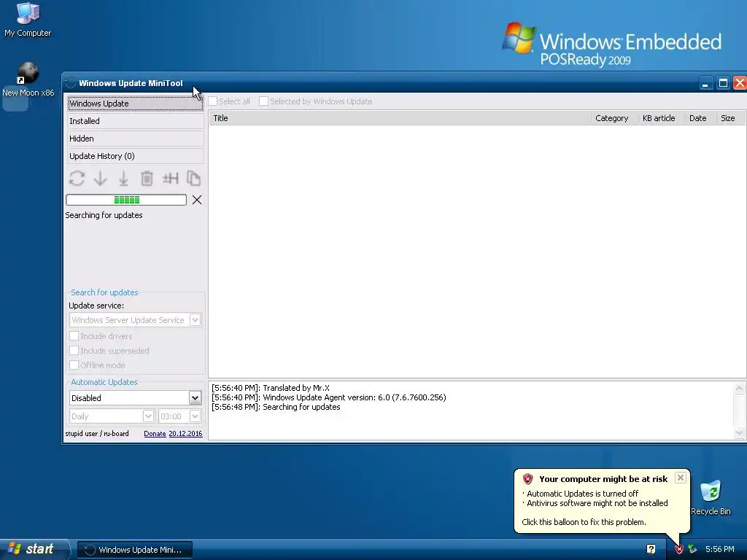The image size is (747, 560).
Task: Click the 'Searching for updates' log entry
Action: click(x=276, y=407)
